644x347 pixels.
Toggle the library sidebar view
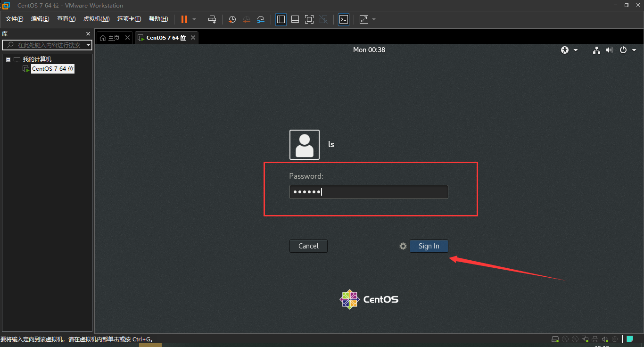pyautogui.click(x=281, y=19)
